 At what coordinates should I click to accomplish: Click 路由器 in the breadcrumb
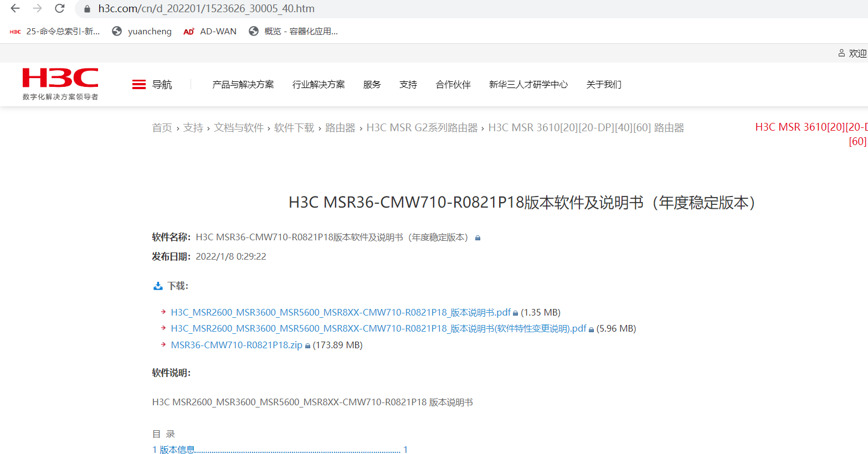tap(340, 128)
